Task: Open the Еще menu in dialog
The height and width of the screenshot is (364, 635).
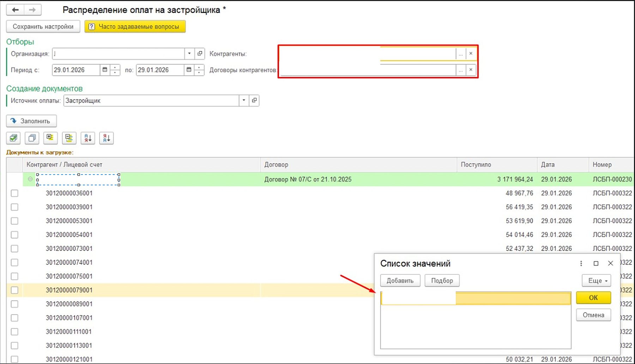Action: 596,281
